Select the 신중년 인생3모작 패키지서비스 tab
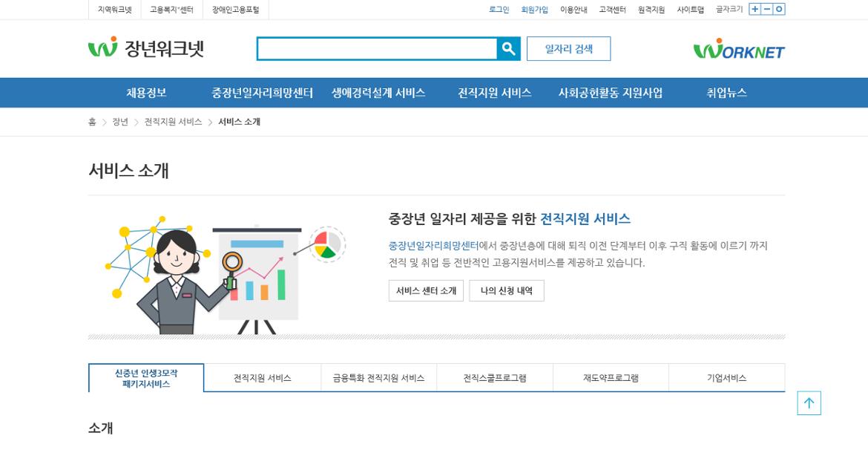This screenshot has width=868, height=453. coord(146,378)
